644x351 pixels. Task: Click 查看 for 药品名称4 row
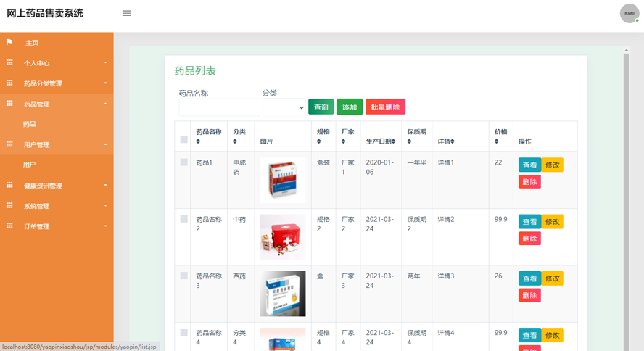coord(530,335)
